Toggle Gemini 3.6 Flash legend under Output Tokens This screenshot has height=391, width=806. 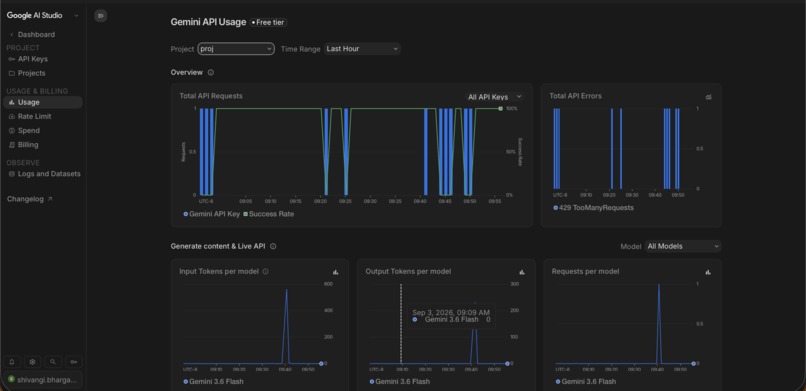click(399, 381)
